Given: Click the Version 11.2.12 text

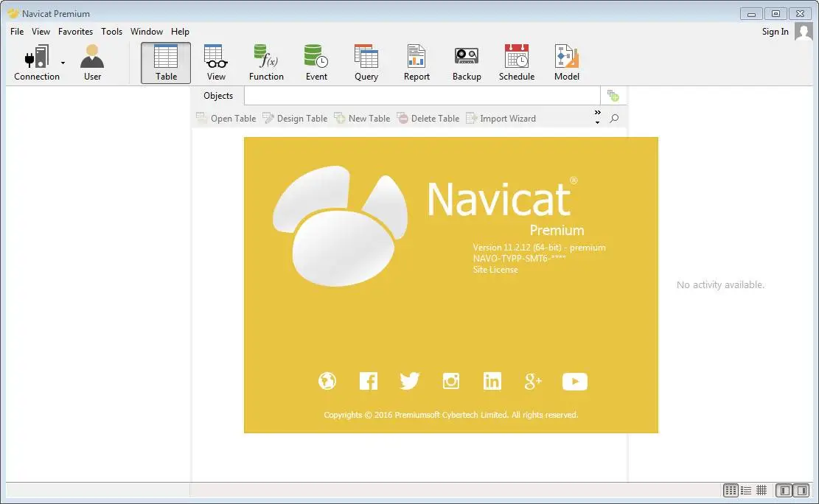Looking at the screenshot, I should point(539,248).
